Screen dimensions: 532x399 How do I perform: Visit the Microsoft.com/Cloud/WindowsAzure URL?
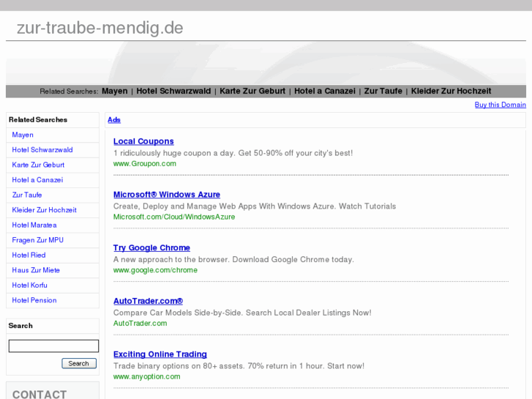point(174,217)
